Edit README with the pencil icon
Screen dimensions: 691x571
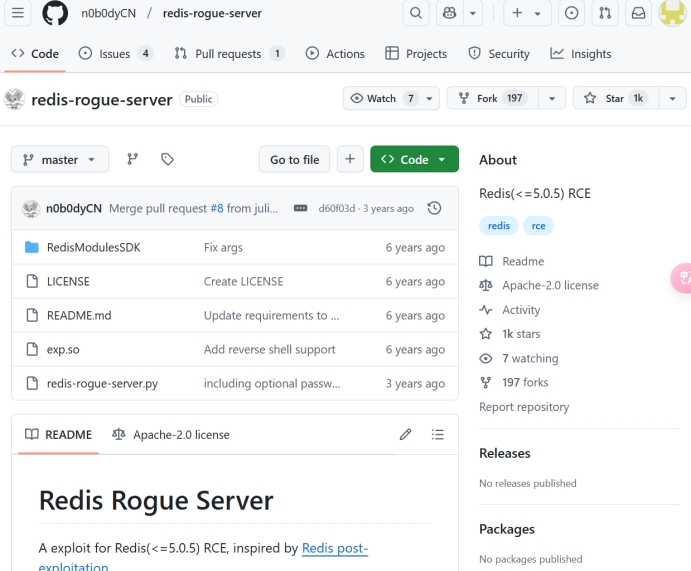tap(405, 434)
